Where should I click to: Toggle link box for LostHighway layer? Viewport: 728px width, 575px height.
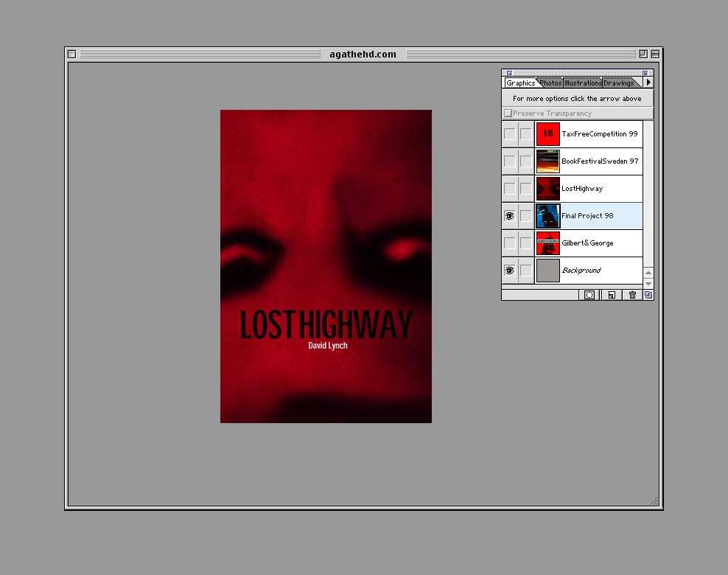click(525, 189)
